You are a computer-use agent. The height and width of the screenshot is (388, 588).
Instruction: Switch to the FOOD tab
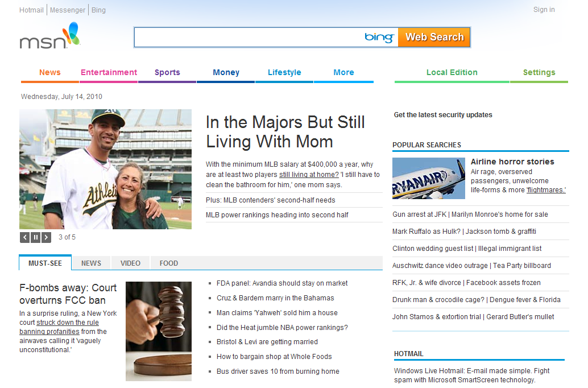pos(168,263)
